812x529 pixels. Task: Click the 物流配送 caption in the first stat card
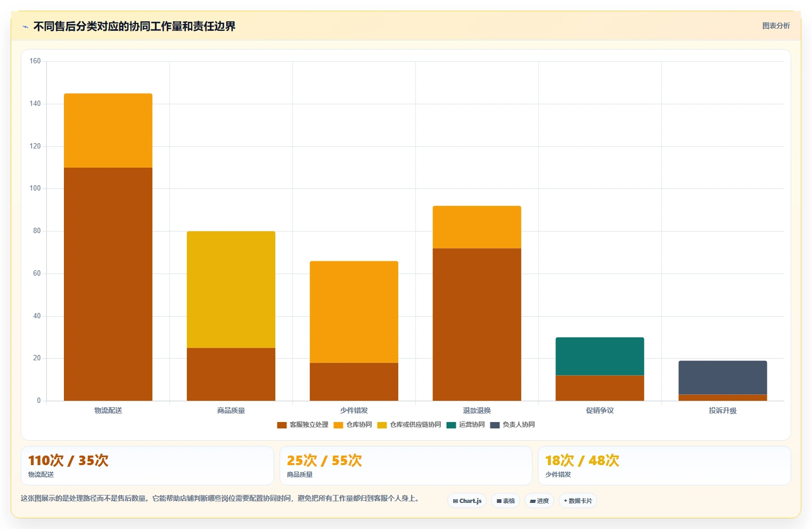click(x=41, y=475)
